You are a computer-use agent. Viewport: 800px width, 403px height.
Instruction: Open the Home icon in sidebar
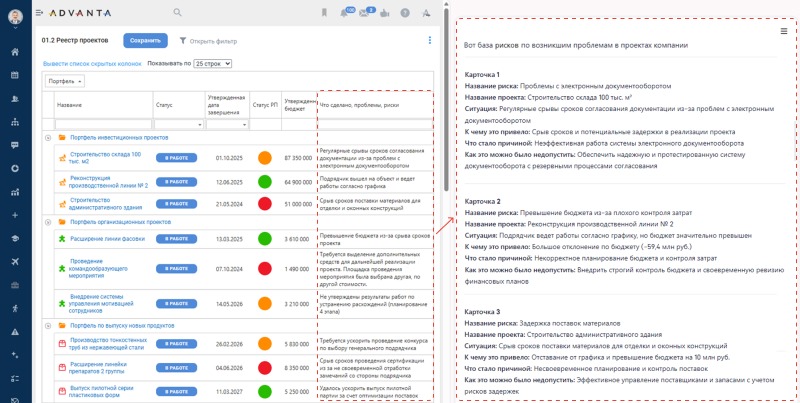[x=15, y=52]
